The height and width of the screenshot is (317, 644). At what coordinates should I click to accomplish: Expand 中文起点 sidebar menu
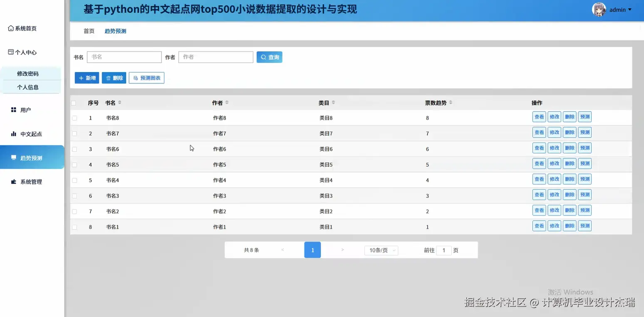[31, 134]
